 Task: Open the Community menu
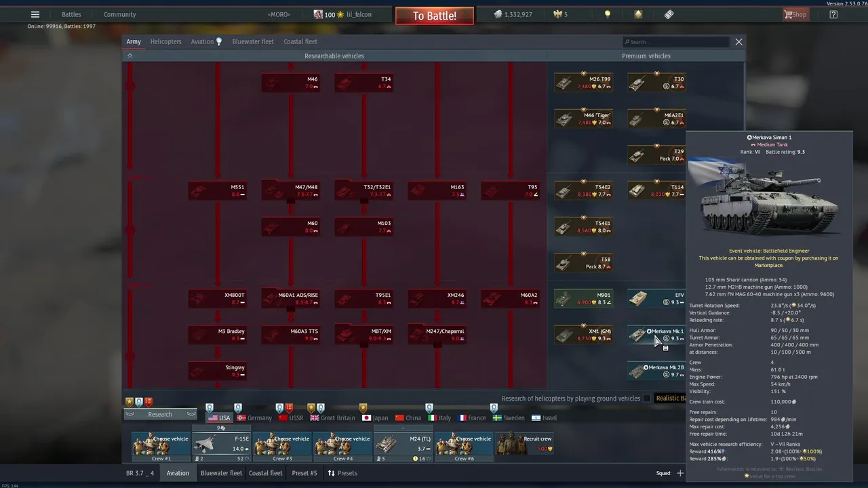[119, 14]
